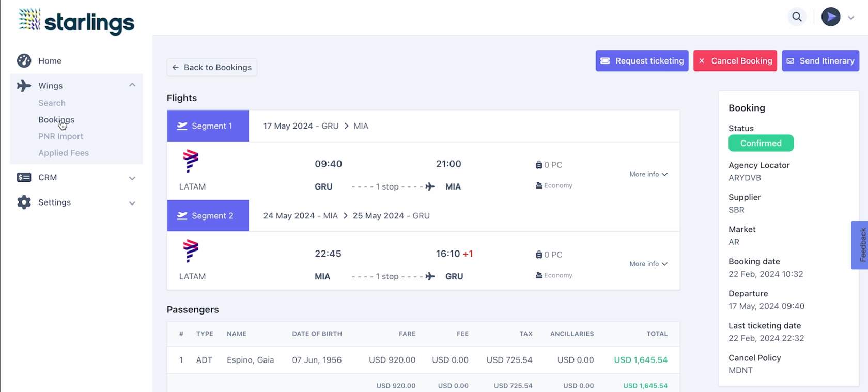This screenshot has height=392, width=868.
Task: Click the search magnifier icon
Action: tap(797, 17)
